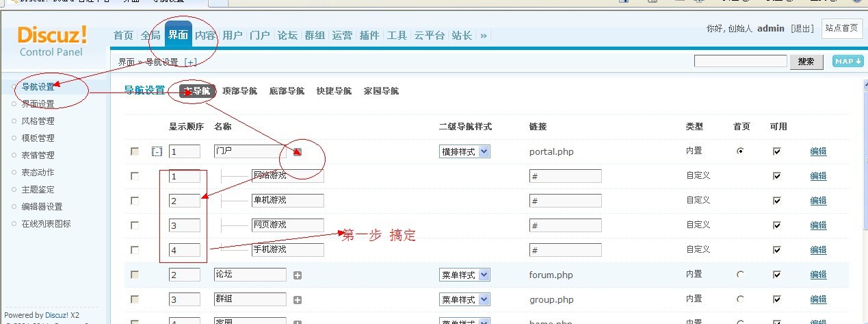Open 编辑器设置 in sidebar
The height and width of the screenshot is (324, 868).
pos(42,207)
